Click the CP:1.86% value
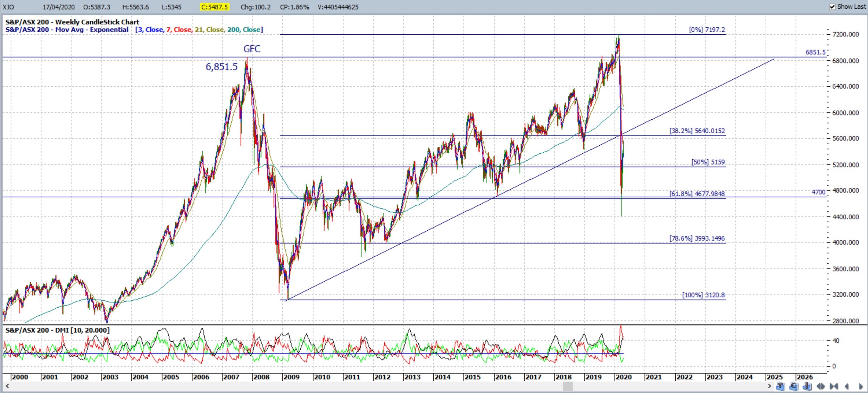 pos(294,7)
